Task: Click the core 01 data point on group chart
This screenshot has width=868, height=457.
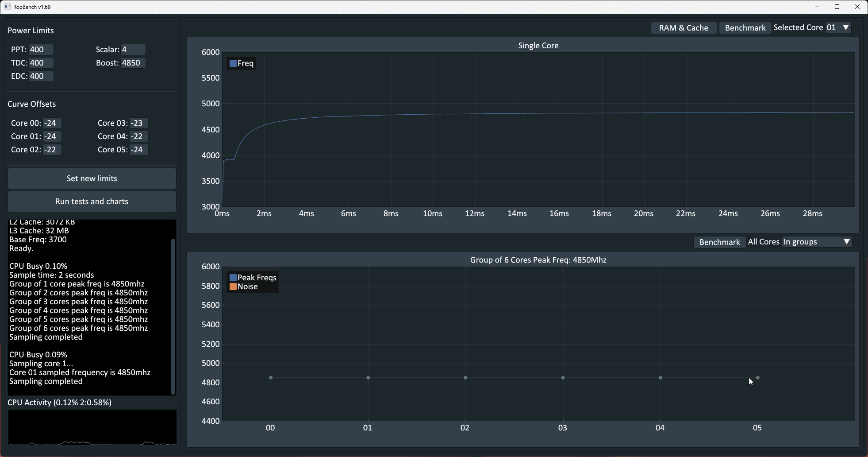Action: pos(368,378)
